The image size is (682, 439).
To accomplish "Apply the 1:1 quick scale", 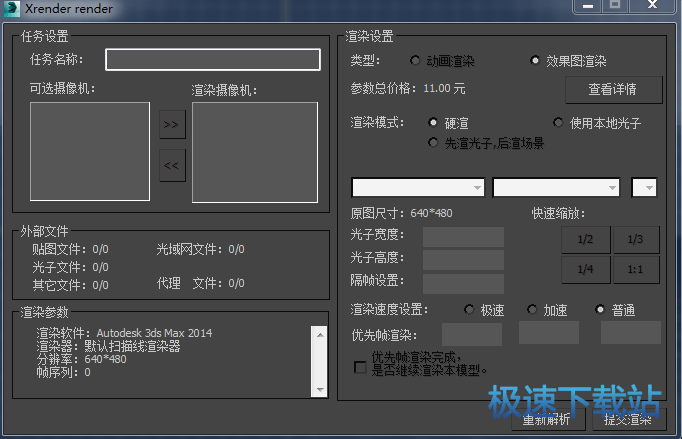I will (x=635, y=269).
